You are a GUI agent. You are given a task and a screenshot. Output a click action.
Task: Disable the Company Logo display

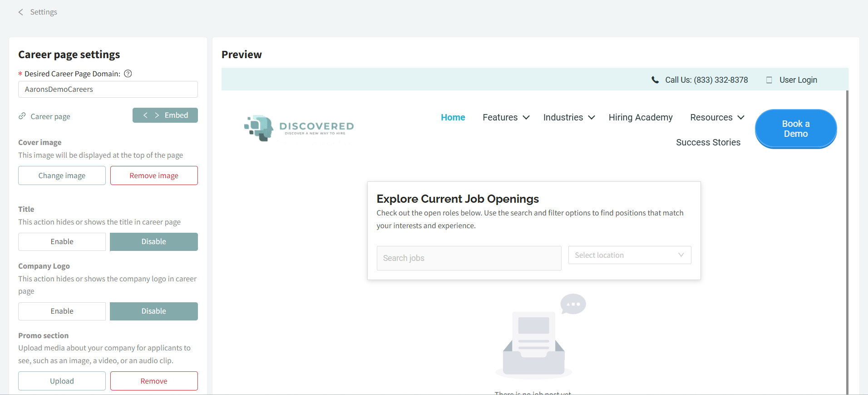coord(154,311)
